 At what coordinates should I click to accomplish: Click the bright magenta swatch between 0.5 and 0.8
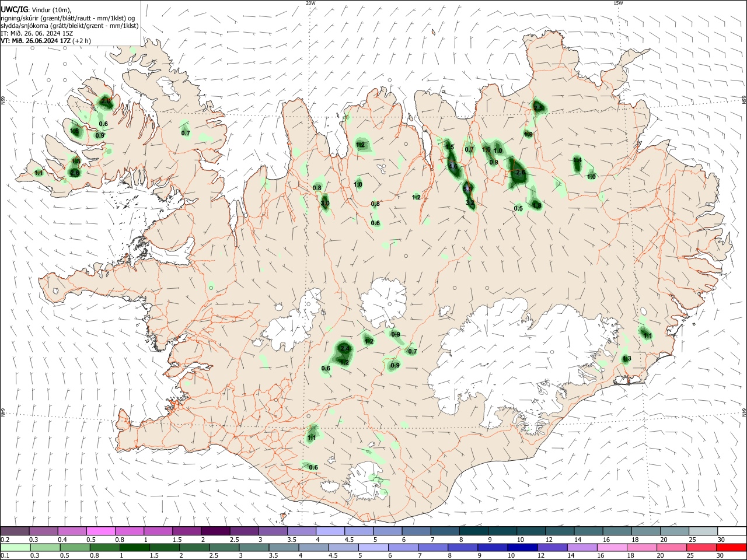click(100, 531)
